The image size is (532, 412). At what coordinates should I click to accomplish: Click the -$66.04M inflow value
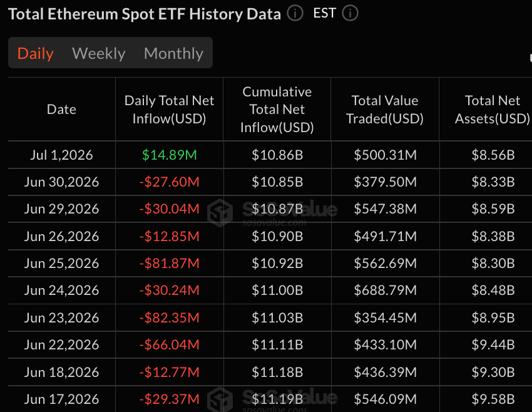coord(170,344)
